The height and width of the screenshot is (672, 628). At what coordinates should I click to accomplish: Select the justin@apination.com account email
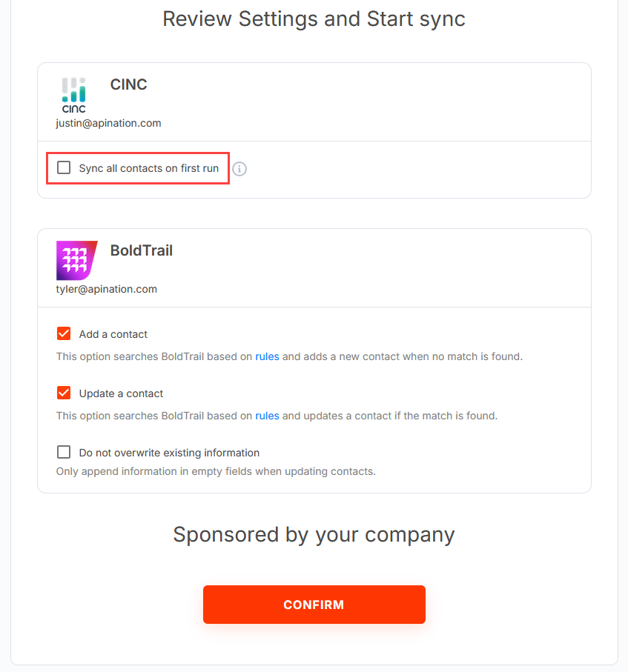tap(108, 123)
